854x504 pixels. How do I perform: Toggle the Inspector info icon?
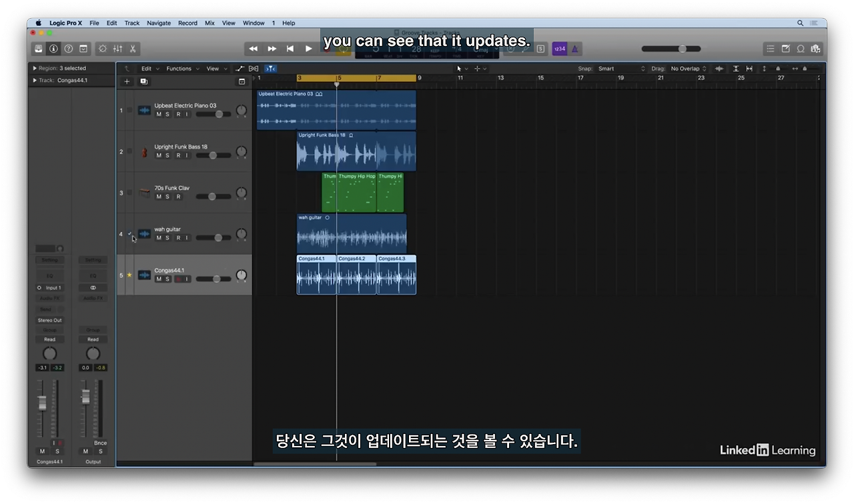(53, 49)
